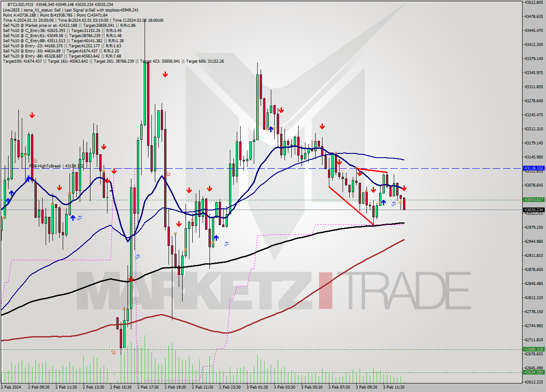Click the 42944.980 price axis label
546x392 pixels.
[x=534, y=241]
